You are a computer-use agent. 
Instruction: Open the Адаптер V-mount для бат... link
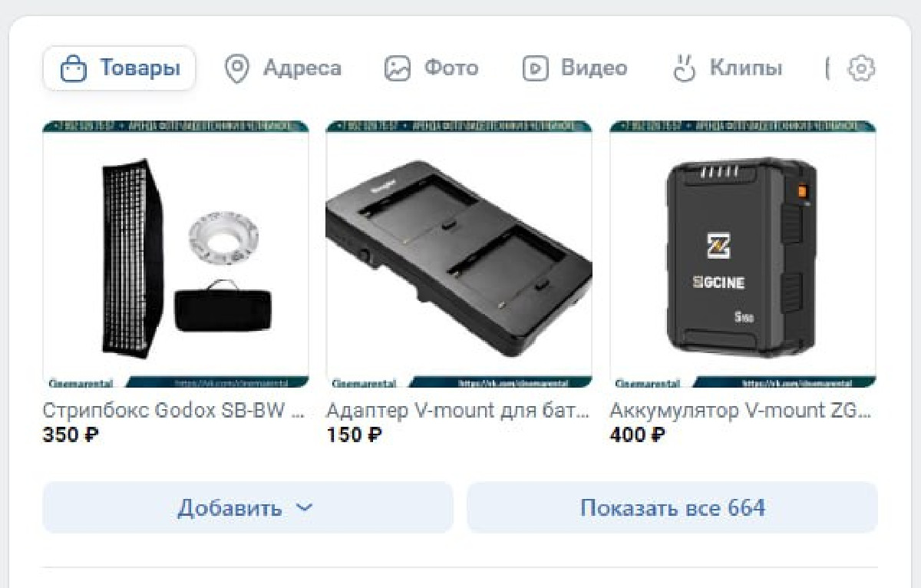(458, 411)
